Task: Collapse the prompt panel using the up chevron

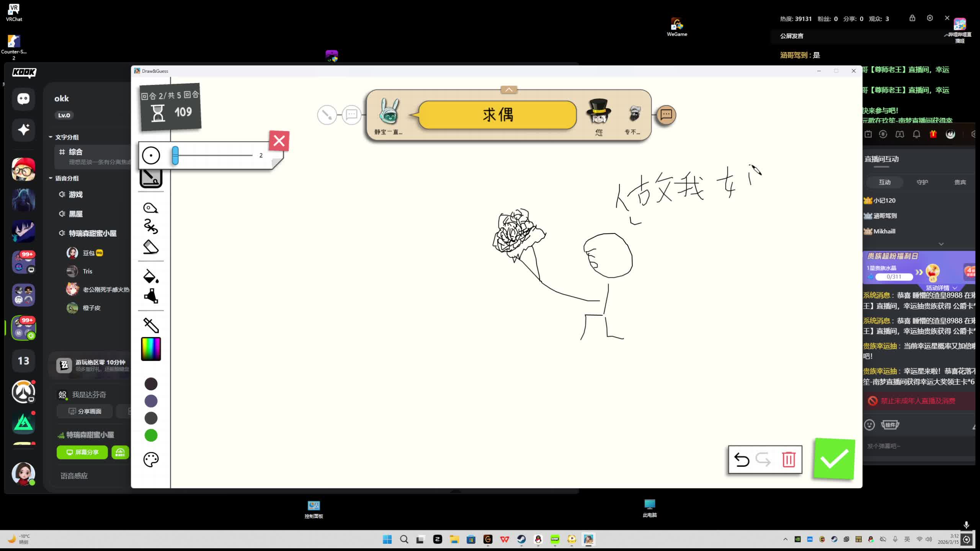Action: (509, 90)
